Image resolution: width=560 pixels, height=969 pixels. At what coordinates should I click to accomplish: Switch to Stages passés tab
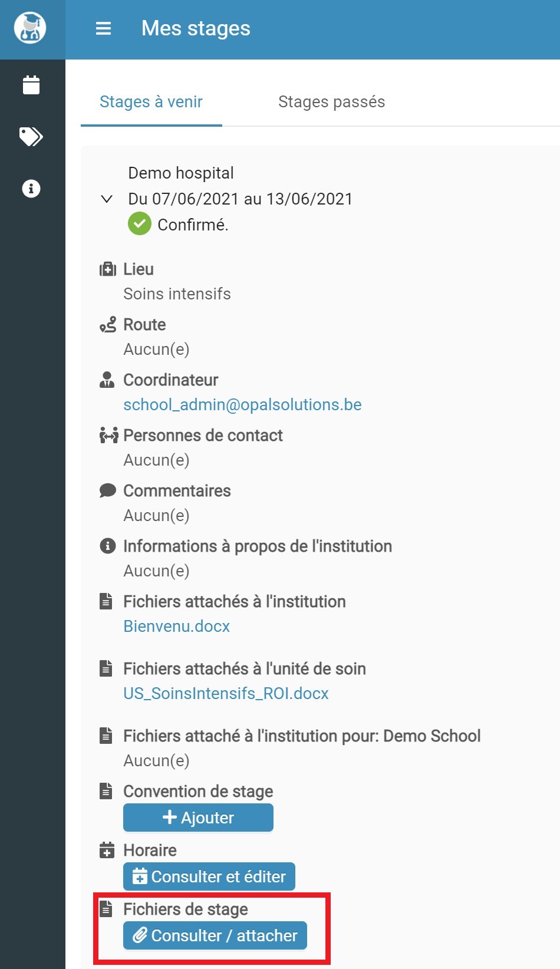point(331,101)
